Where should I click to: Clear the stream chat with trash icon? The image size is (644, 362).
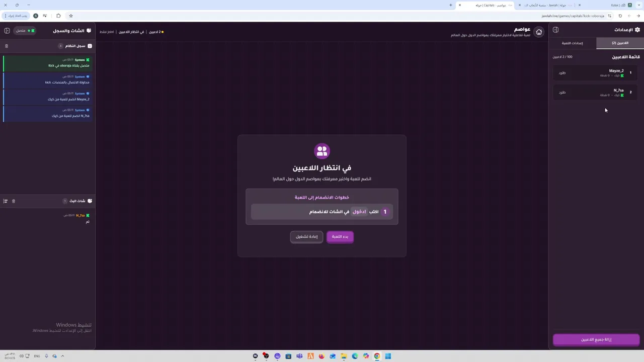[x=14, y=201]
